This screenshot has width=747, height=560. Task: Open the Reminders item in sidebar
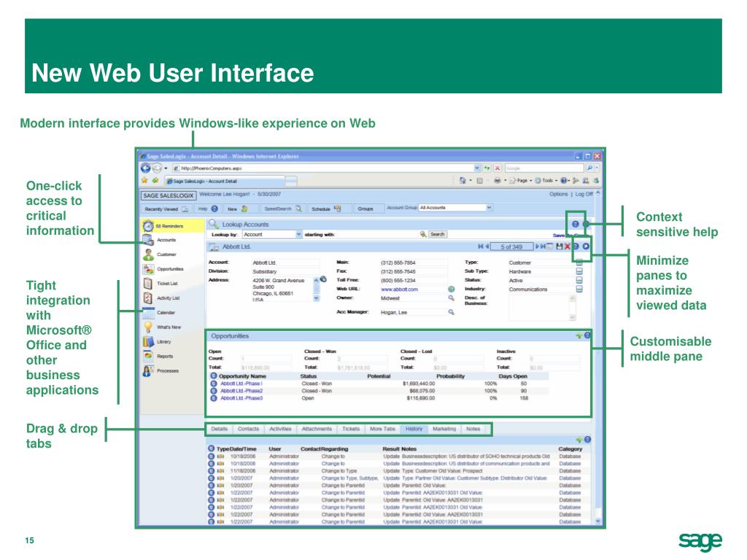pyautogui.click(x=172, y=226)
